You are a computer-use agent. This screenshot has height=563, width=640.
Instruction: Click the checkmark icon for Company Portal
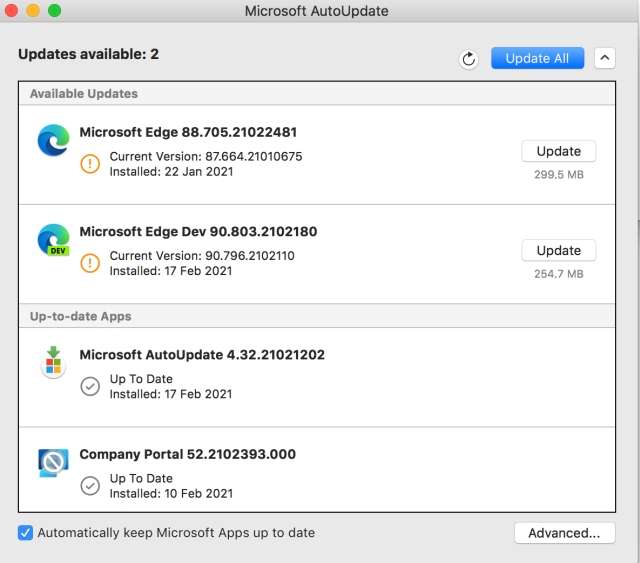pyautogui.click(x=90, y=485)
